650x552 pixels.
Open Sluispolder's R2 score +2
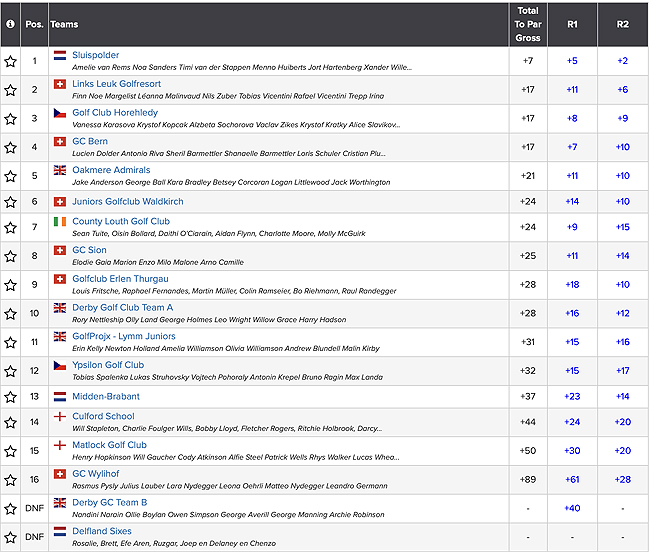623,61
